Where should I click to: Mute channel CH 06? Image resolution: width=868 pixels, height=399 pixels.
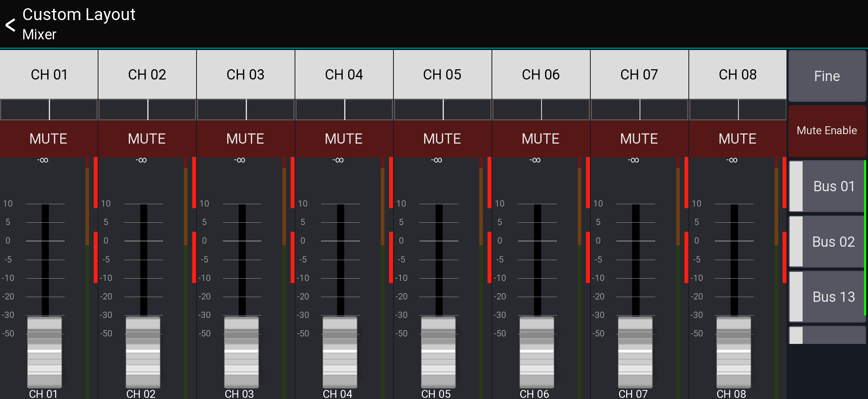pyautogui.click(x=541, y=139)
